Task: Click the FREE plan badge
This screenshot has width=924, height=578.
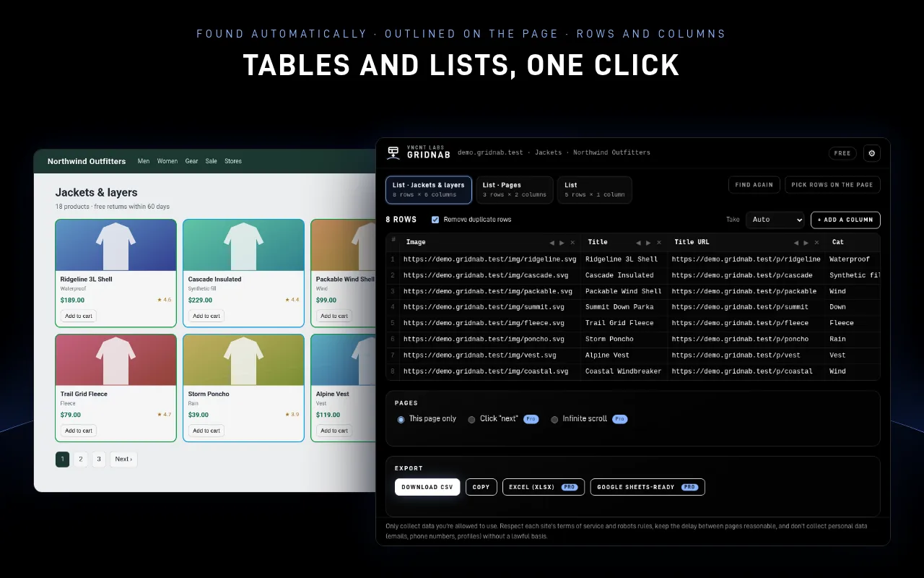Action: [842, 153]
